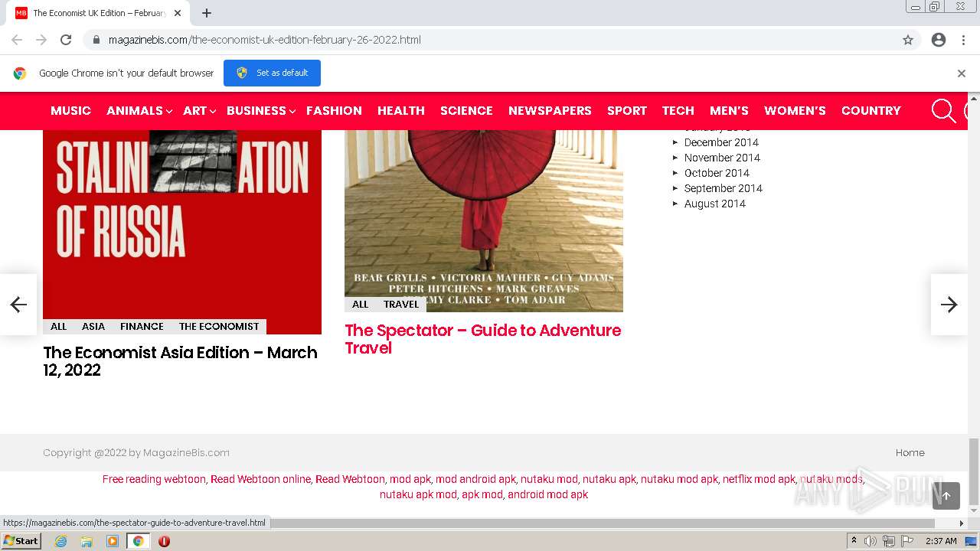Open the MUSIC menu item
The width and height of the screenshot is (980, 551).
click(x=70, y=111)
